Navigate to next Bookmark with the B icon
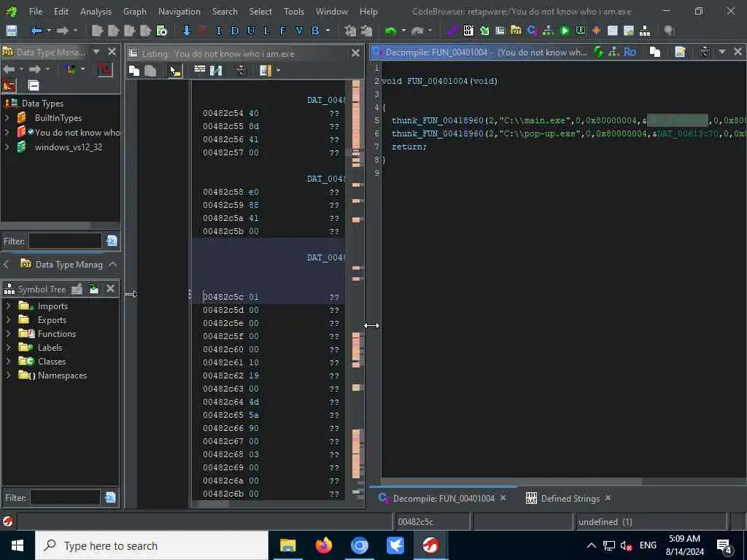Viewport: 747px width, 560px height. click(315, 31)
